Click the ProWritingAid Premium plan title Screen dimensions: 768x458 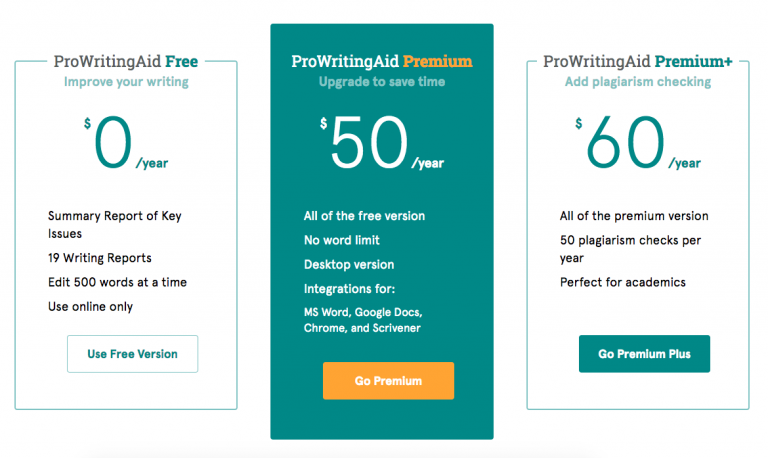click(x=381, y=62)
